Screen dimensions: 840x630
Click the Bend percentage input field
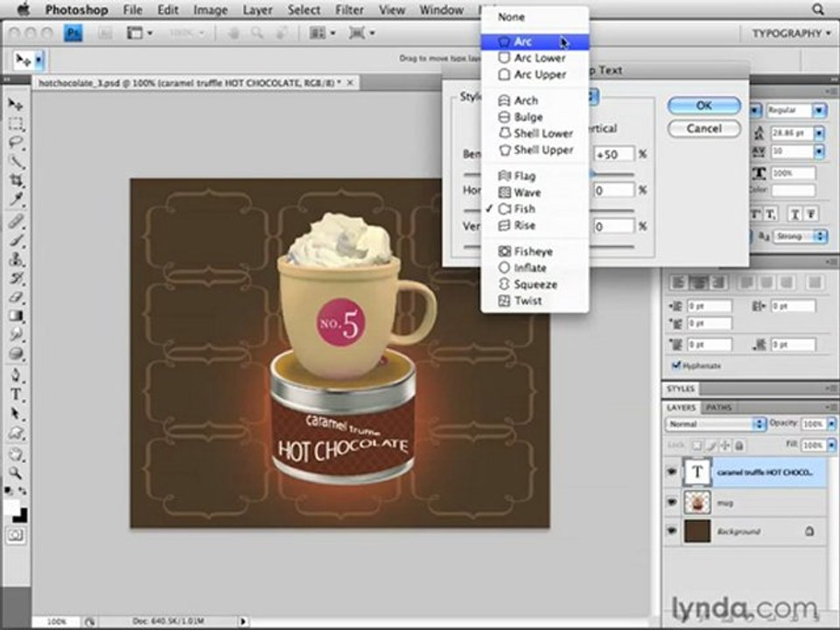click(614, 154)
